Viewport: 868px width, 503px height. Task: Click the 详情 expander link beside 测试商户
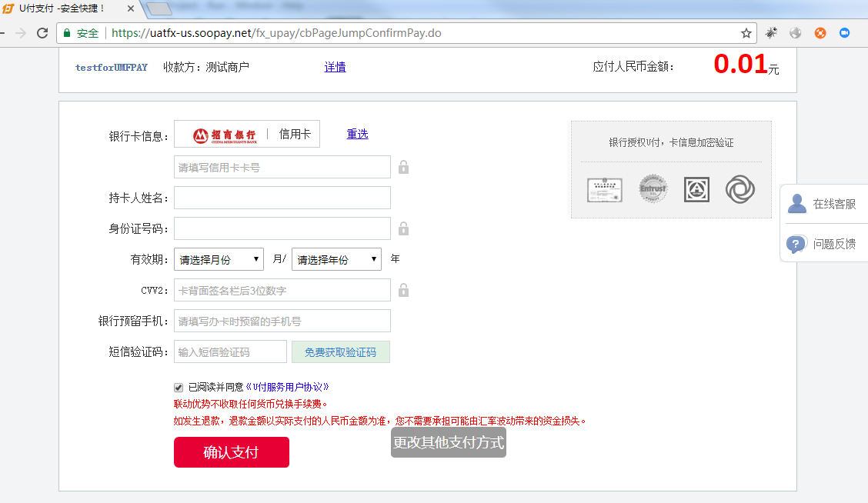(x=336, y=67)
